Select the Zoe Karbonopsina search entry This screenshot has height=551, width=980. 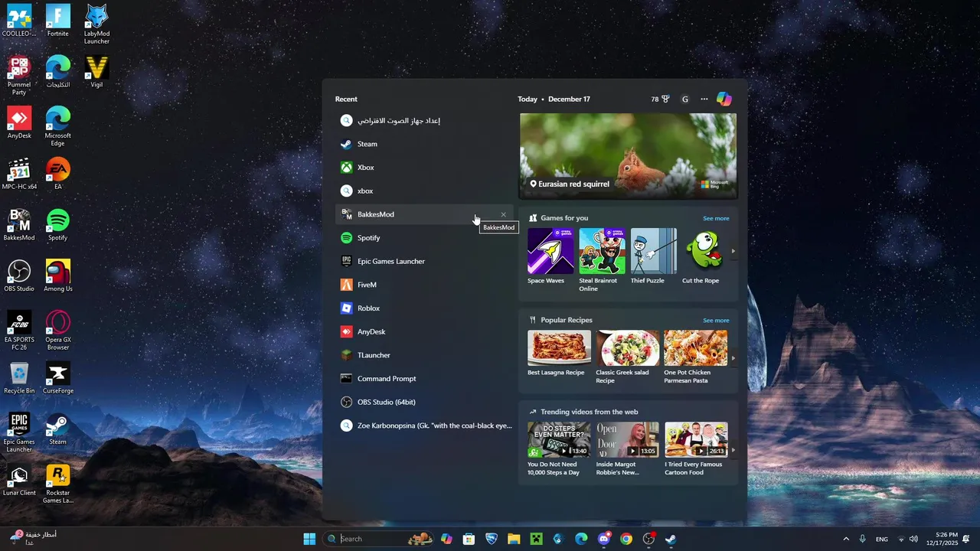(424, 425)
